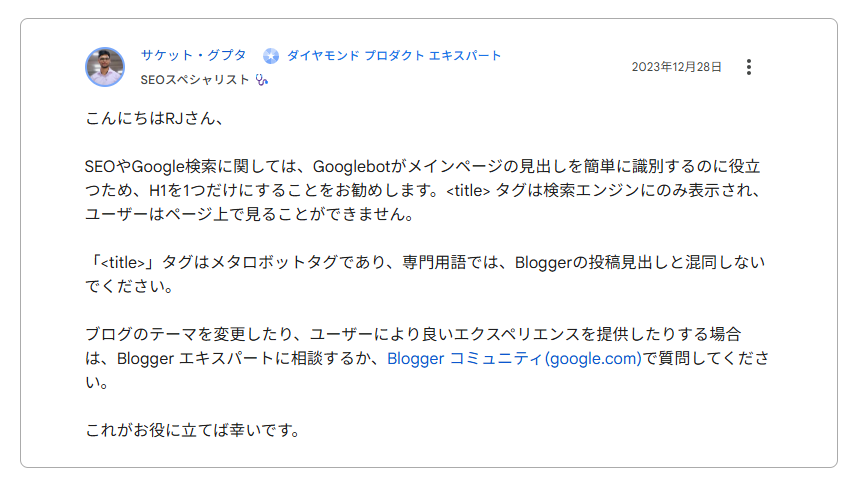
Task: Click the author's profile avatar photo
Action: pos(105,67)
